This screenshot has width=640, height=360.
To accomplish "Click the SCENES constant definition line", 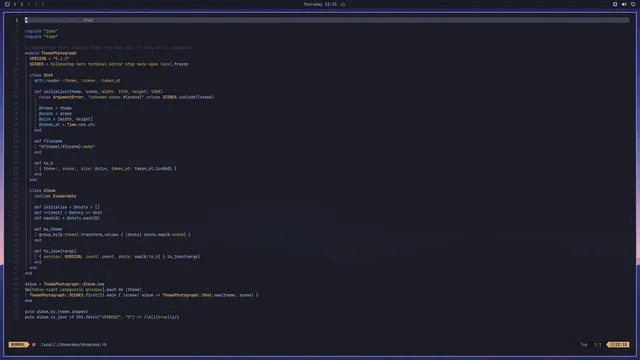I will point(109,64).
